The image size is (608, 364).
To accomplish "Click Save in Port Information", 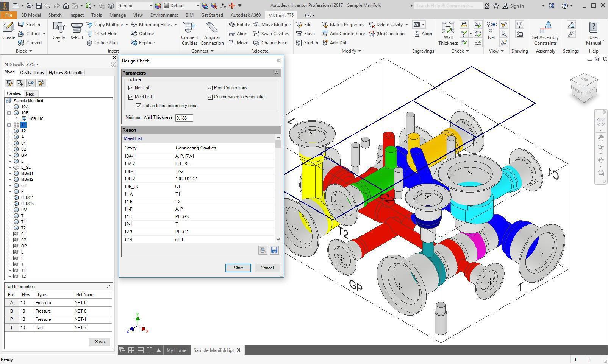I will (x=100, y=342).
